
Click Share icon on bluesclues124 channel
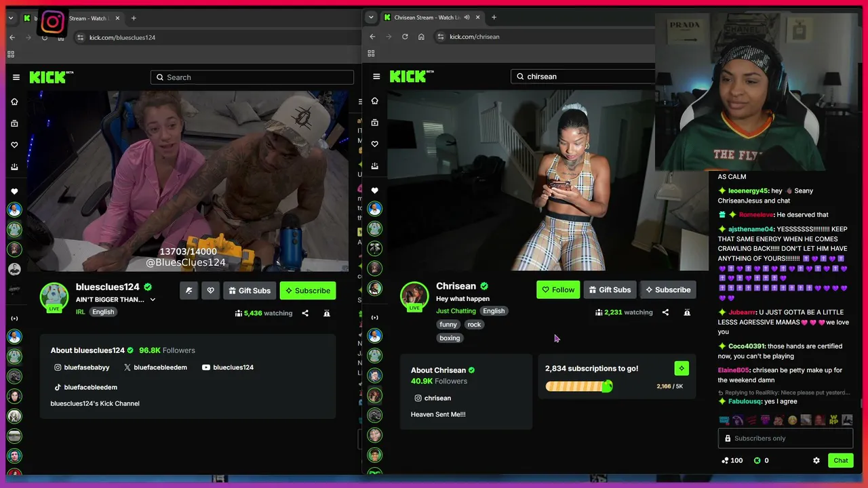[x=305, y=313]
